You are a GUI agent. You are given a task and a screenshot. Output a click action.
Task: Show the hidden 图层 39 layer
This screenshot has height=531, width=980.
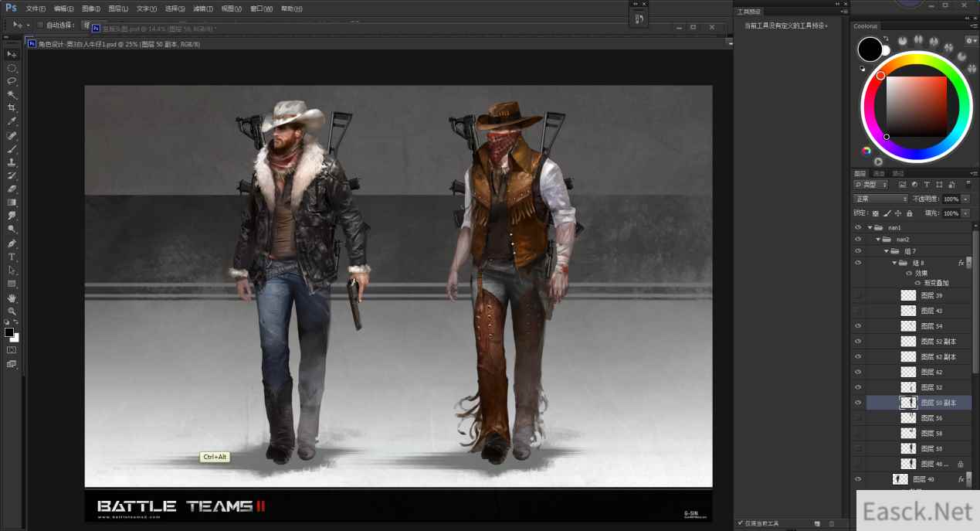(857, 295)
